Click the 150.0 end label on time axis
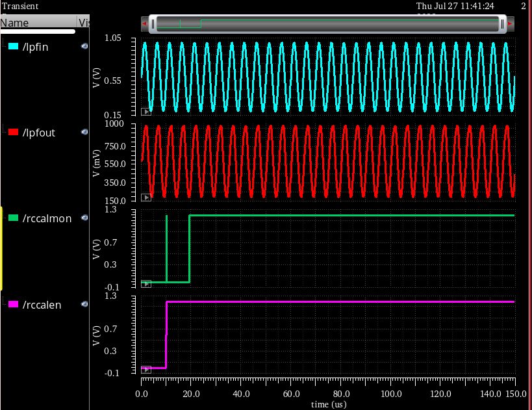The image size is (532, 410). [x=516, y=394]
